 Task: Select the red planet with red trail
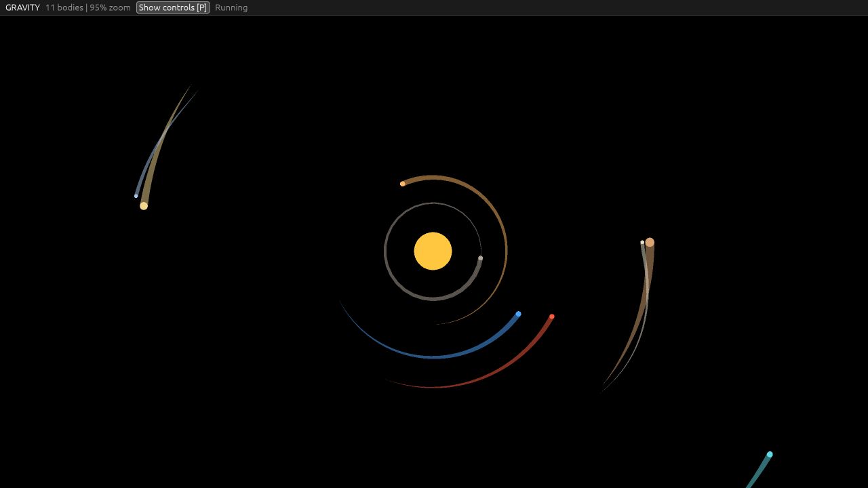552,317
